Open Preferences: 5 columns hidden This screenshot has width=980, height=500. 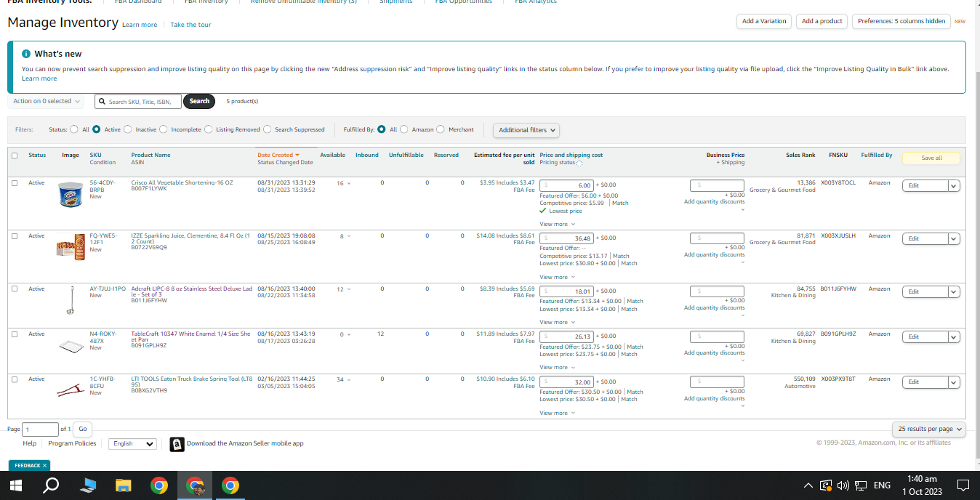901,21
